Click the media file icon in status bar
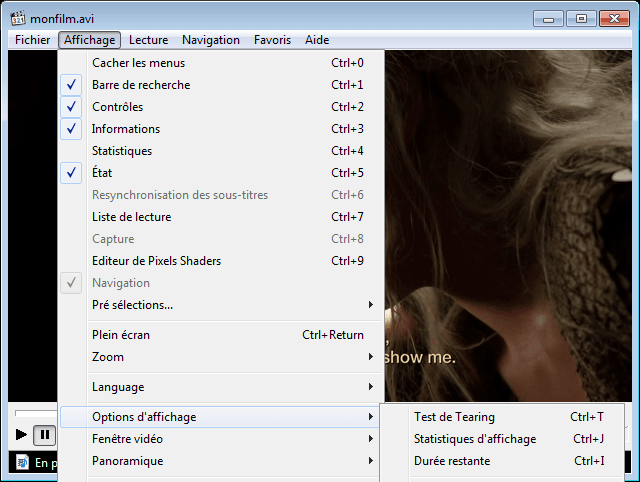The width and height of the screenshot is (640, 482). [22, 462]
